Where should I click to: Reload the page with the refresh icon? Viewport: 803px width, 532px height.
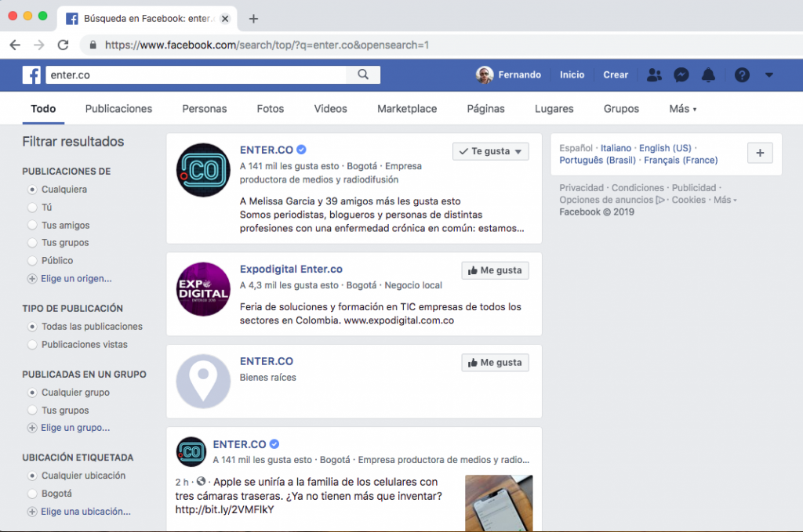click(63, 45)
